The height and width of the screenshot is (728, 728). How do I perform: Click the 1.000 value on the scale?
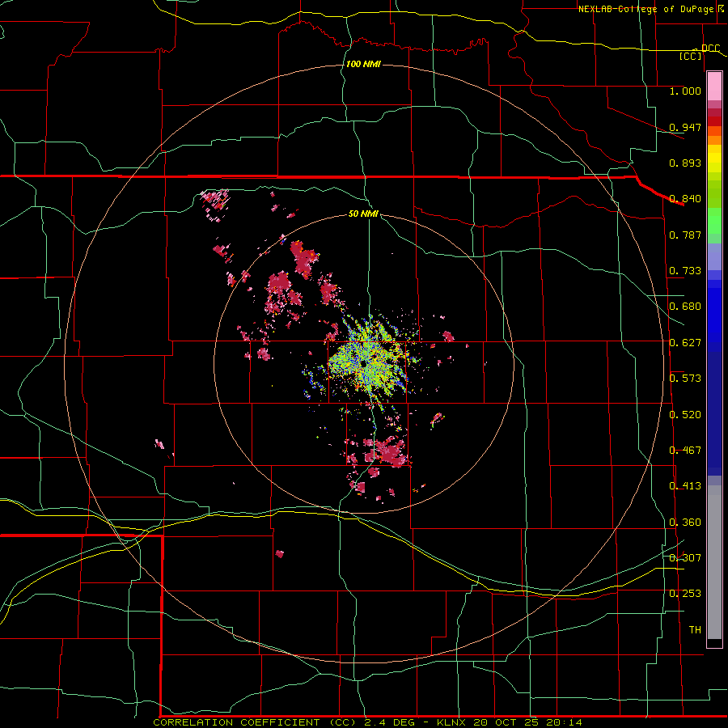pos(685,91)
